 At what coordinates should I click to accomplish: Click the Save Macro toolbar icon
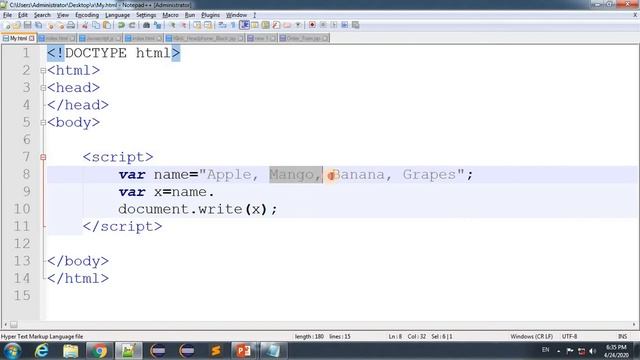[x=356, y=25]
